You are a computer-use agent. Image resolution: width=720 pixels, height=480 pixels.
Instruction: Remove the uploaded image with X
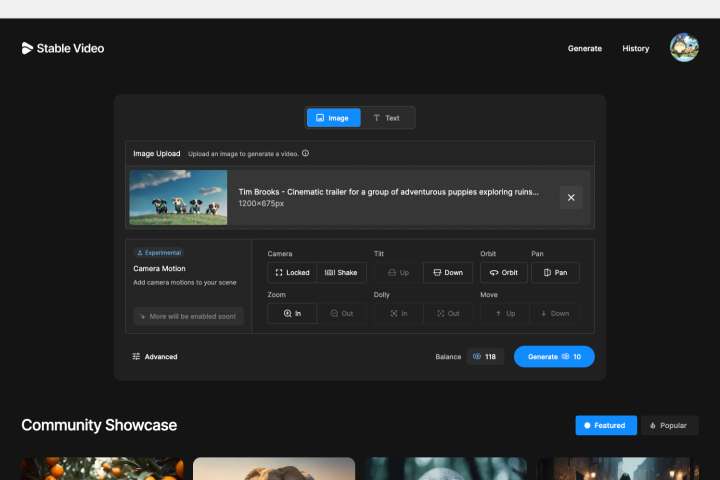[x=571, y=197]
